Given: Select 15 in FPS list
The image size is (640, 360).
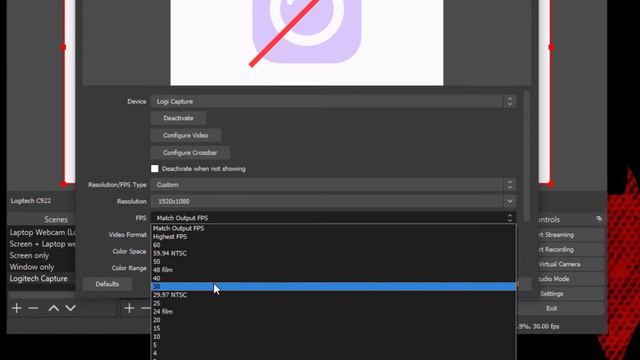Looking at the screenshot, I should coord(333,328).
